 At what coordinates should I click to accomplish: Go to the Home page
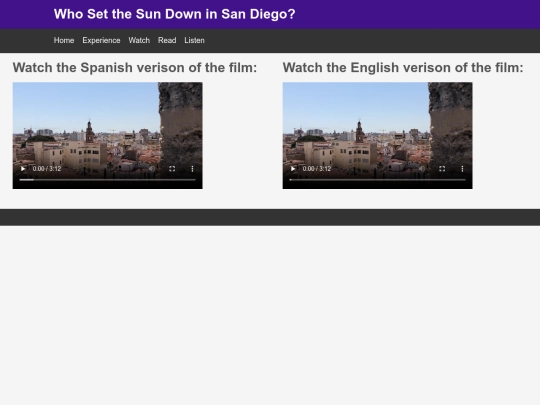pos(64,40)
